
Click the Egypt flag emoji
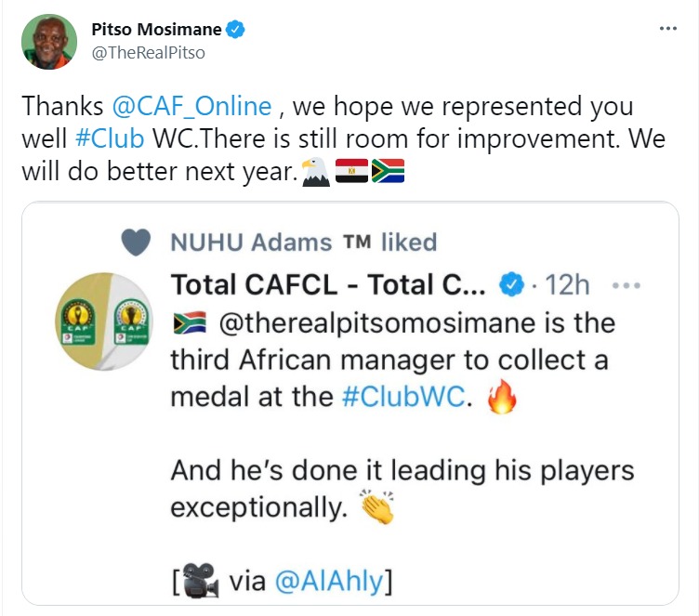click(351, 172)
